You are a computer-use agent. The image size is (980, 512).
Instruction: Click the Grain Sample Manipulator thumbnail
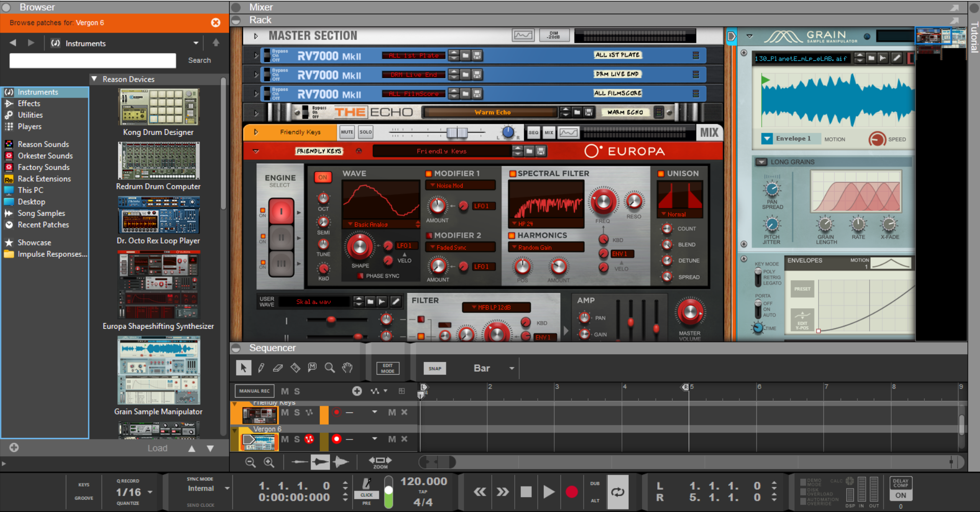tap(158, 370)
